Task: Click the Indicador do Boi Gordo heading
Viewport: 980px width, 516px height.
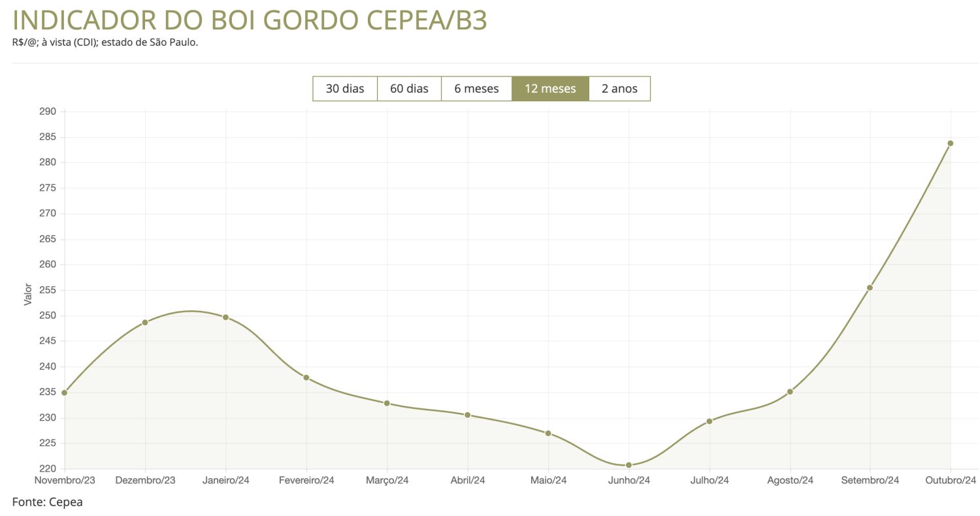Action: pos(250,21)
